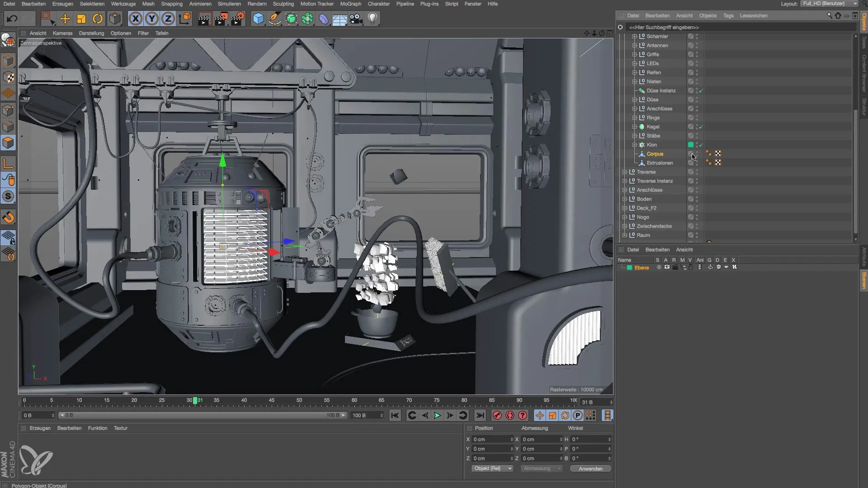Open the Ebenen side tab
The width and height of the screenshot is (868, 488).
click(x=864, y=280)
